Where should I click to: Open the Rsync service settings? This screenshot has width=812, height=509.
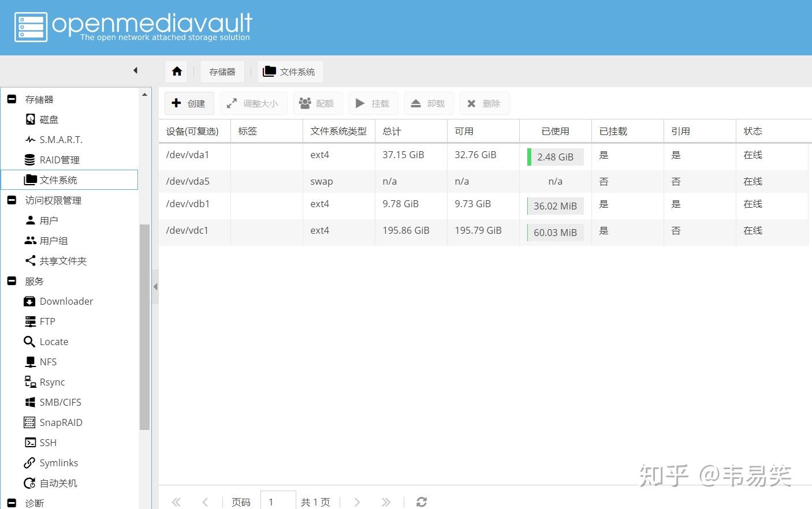click(52, 382)
